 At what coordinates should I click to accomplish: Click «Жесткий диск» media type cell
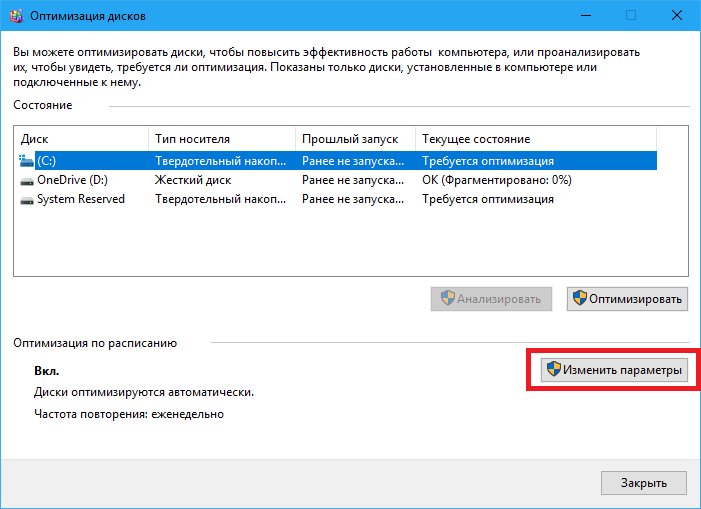click(x=193, y=180)
